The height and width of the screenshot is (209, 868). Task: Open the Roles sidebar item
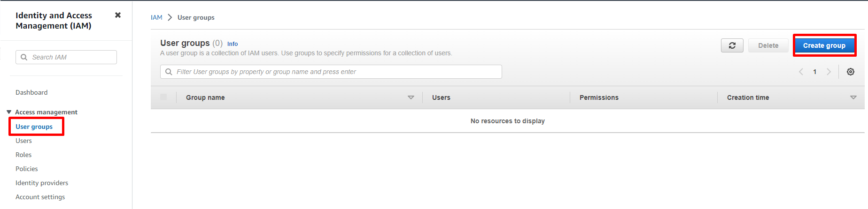click(x=23, y=155)
